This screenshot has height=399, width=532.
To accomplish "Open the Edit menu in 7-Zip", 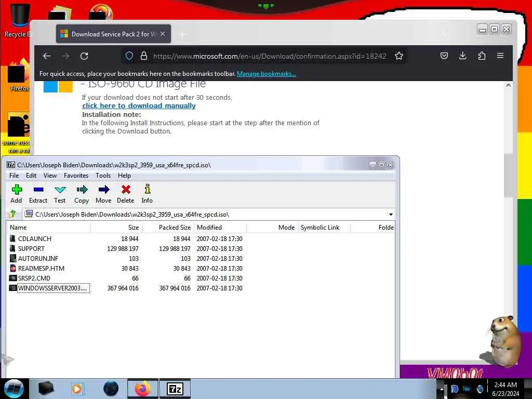I will tap(31, 176).
